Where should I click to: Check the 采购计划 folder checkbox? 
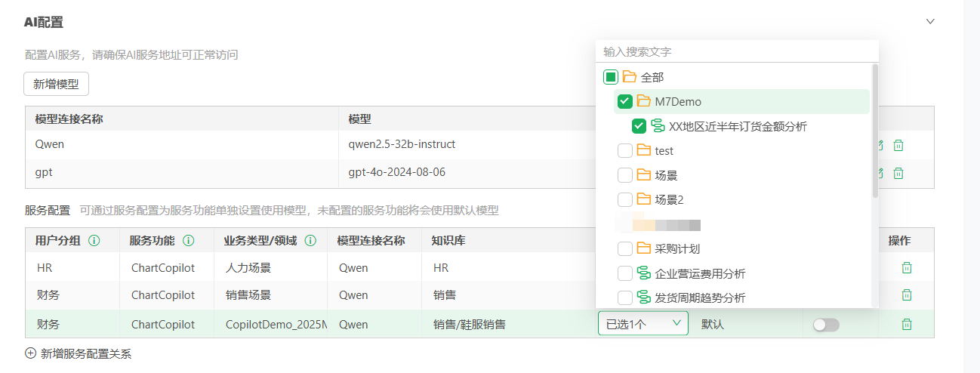[x=624, y=248]
